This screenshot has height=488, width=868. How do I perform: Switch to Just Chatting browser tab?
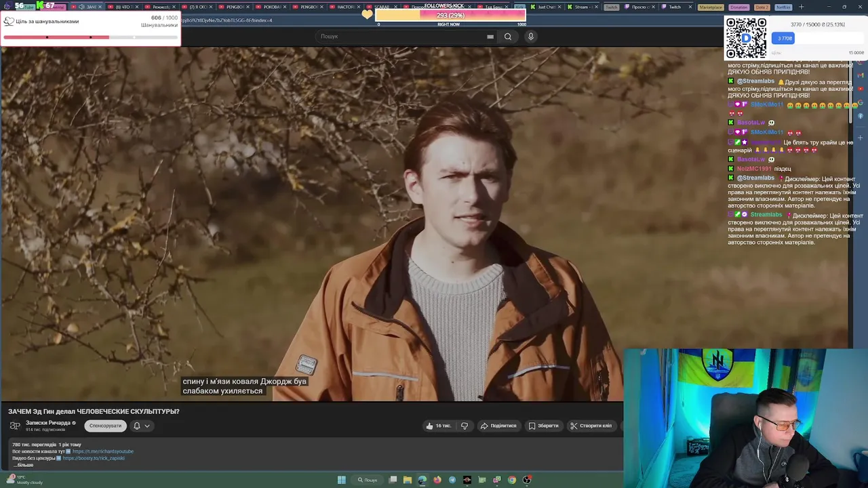click(545, 7)
